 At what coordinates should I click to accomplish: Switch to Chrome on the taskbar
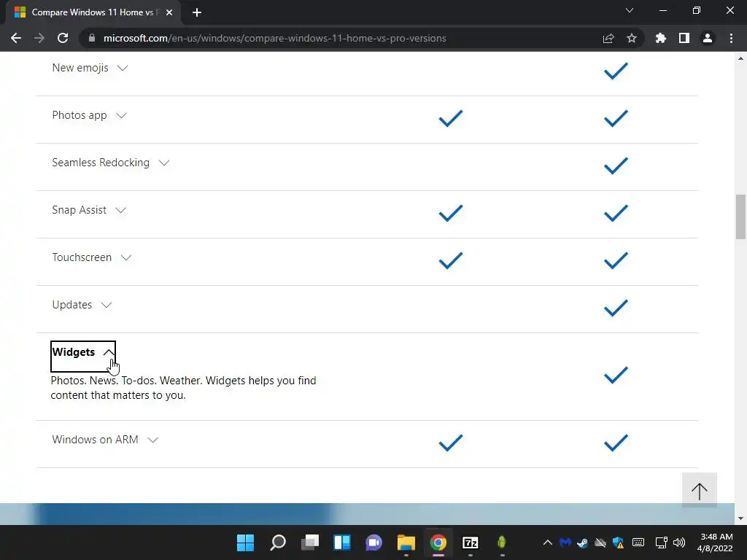coord(438,542)
